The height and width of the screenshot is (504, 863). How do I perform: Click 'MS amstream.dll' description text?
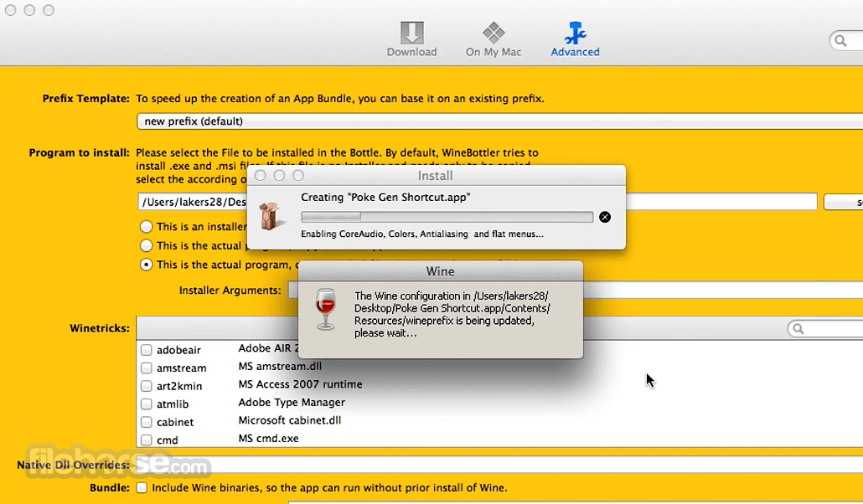coord(280,366)
